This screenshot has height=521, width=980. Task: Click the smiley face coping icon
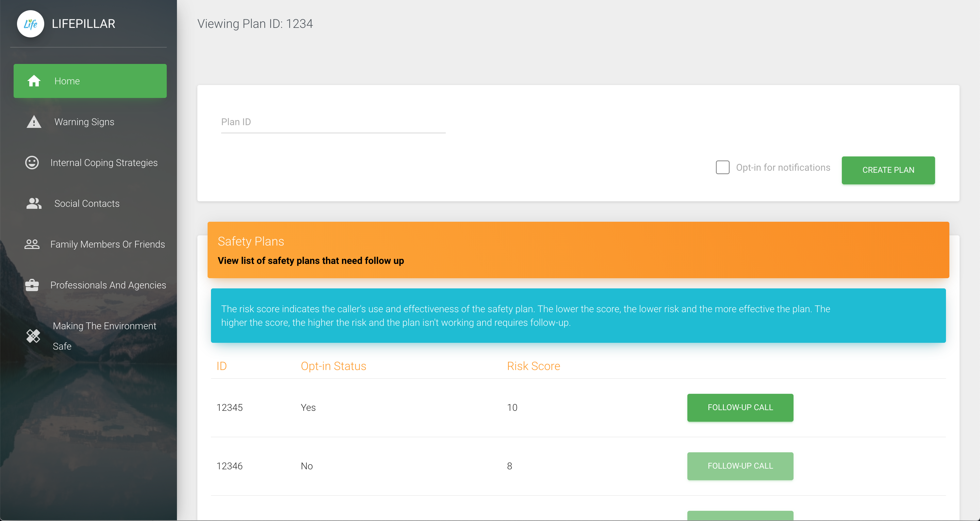point(32,163)
